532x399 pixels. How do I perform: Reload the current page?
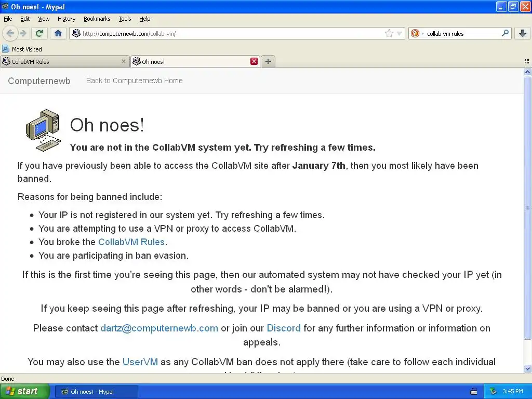pyautogui.click(x=39, y=33)
